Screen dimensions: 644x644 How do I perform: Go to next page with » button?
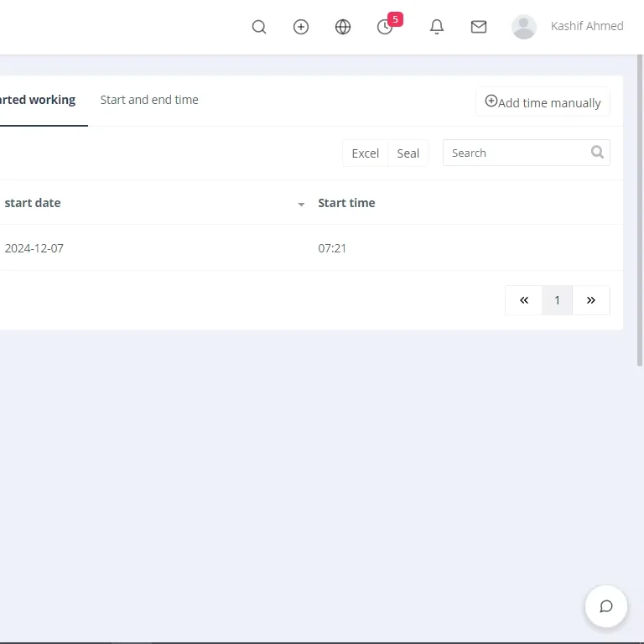click(590, 300)
